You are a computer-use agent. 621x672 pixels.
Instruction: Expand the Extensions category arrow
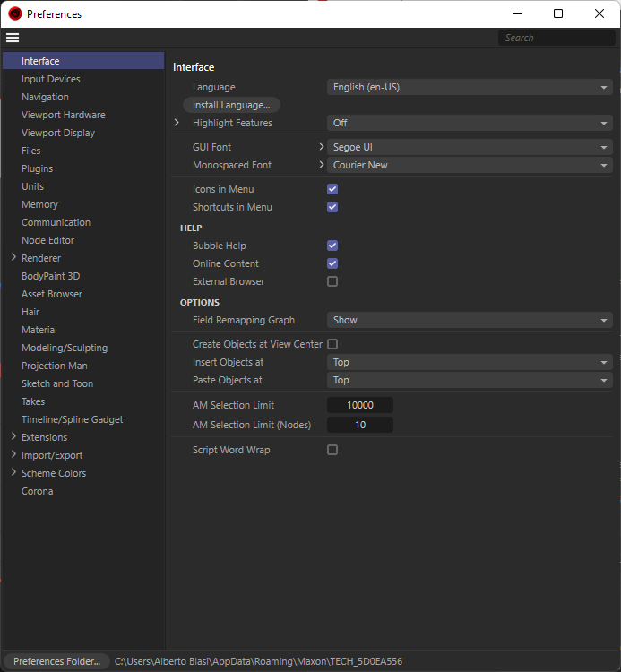tap(13, 436)
